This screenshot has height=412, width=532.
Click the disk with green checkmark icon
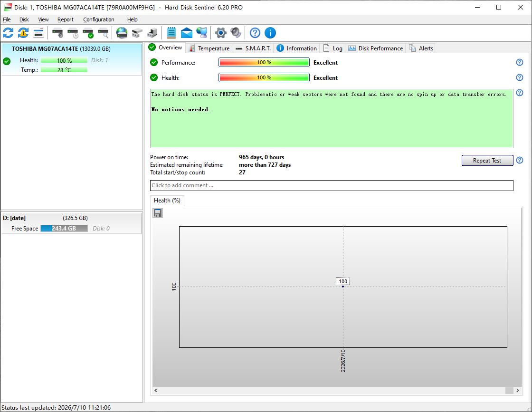[88, 33]
